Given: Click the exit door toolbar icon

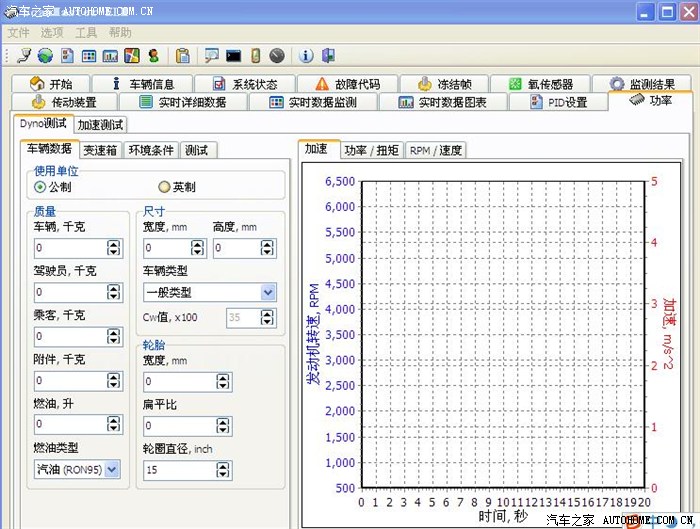Looking at the screenshot, I should [x=328, y=56].
